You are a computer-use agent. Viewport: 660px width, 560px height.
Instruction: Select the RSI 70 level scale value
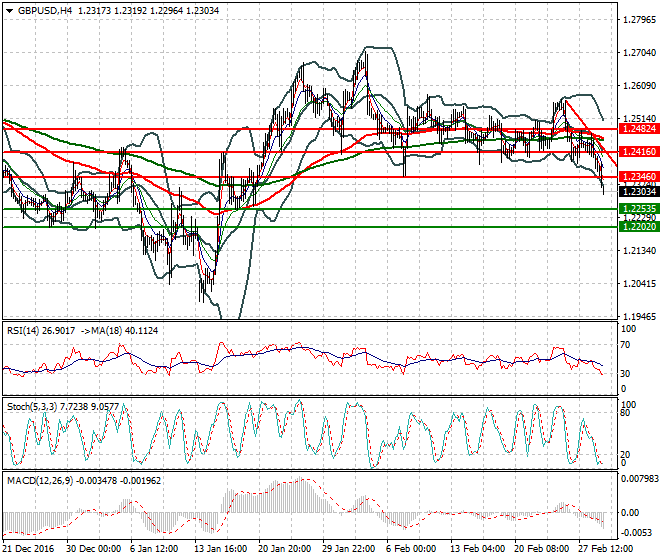tap(626, 345)
